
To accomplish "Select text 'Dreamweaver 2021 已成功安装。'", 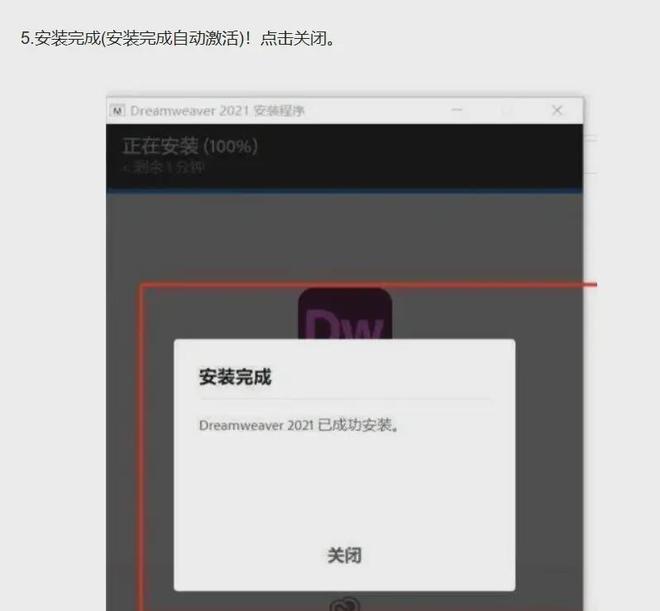I will pos(299,425).
